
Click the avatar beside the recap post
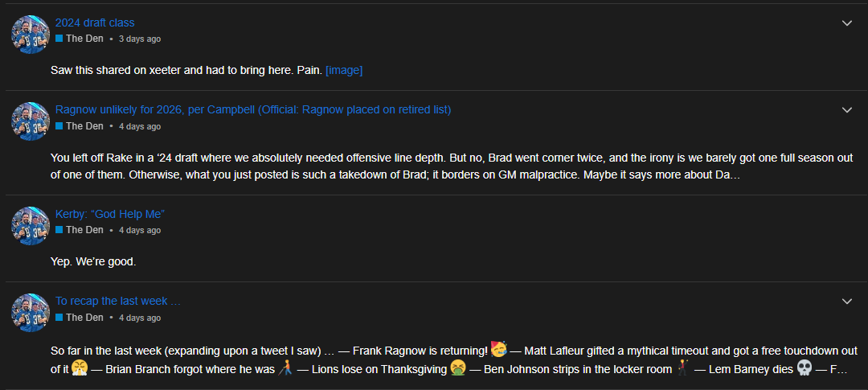31,313
